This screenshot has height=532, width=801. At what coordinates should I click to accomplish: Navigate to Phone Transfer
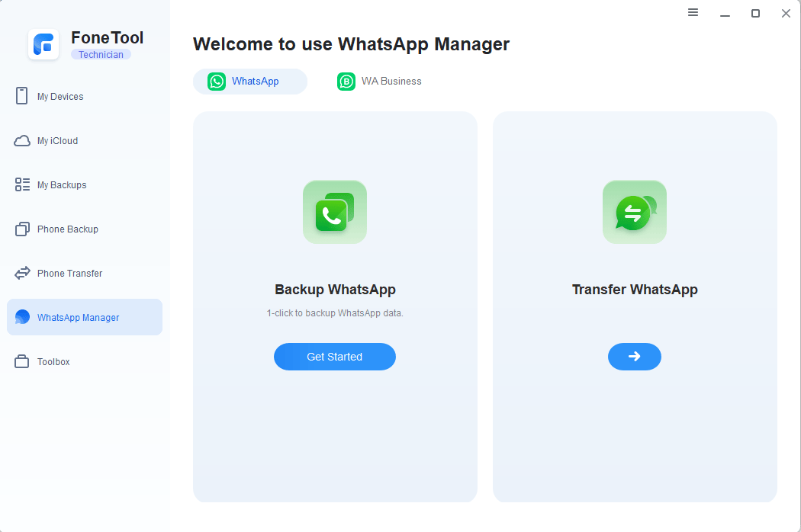[x=85, y=273]
